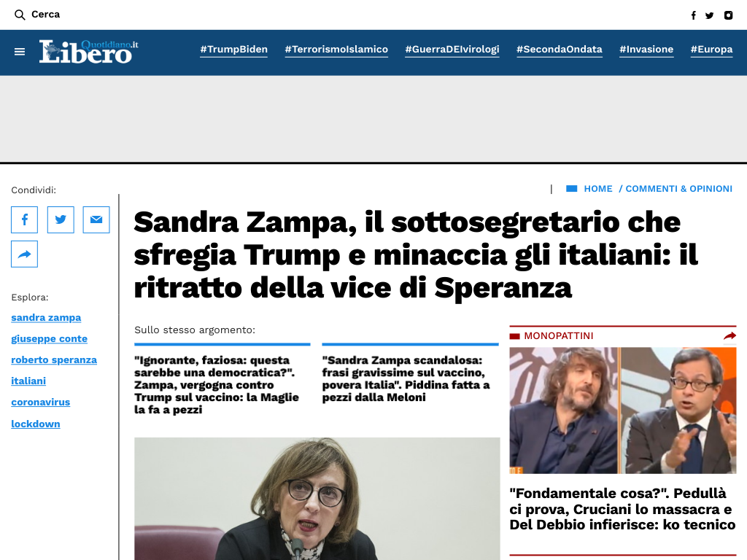Click the share arrow icon under Condividi
The height and width of the screenshot is (560, 747).
(x=24, y=254)
